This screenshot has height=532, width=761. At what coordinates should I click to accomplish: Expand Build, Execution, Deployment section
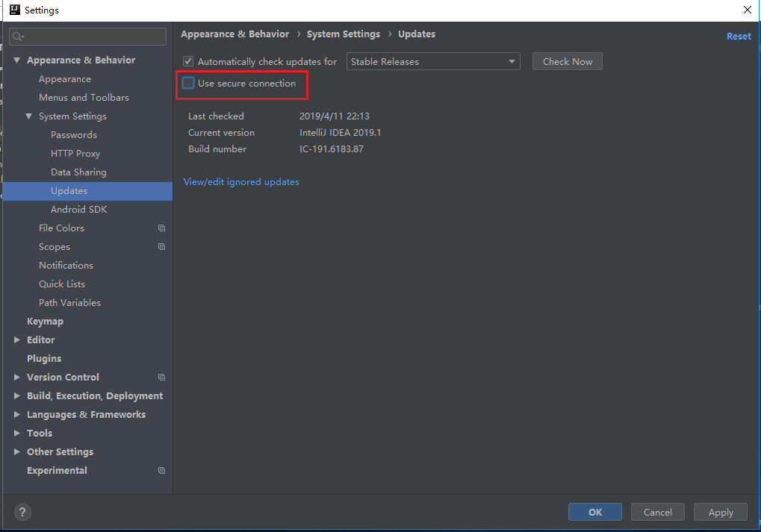coord(17,395)
